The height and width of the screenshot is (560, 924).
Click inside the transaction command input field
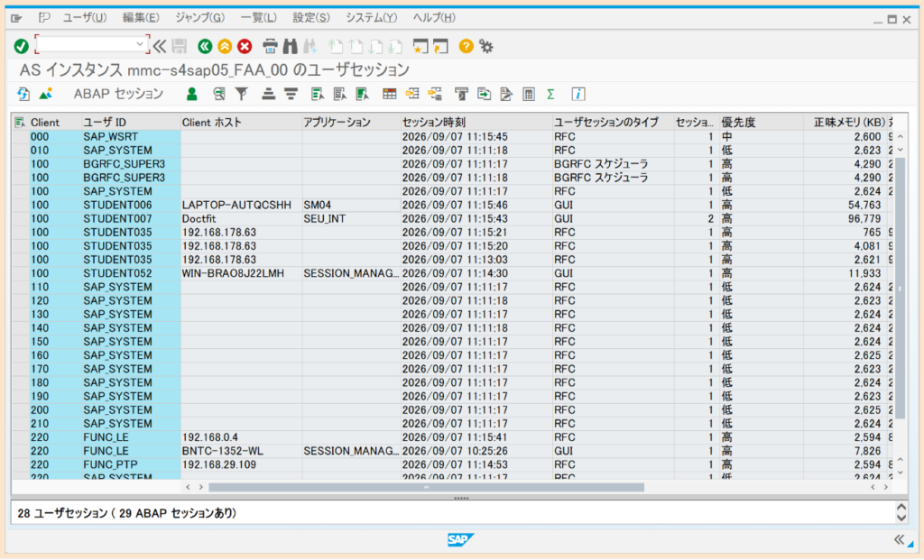click(86, 44)
